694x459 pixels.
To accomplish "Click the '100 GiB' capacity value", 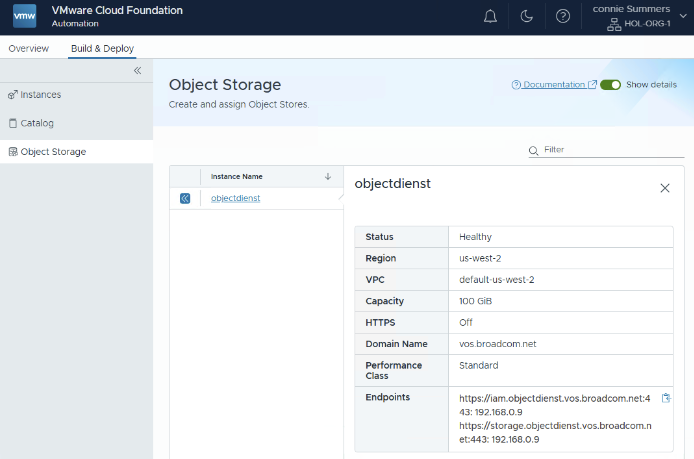I will 475,301.
